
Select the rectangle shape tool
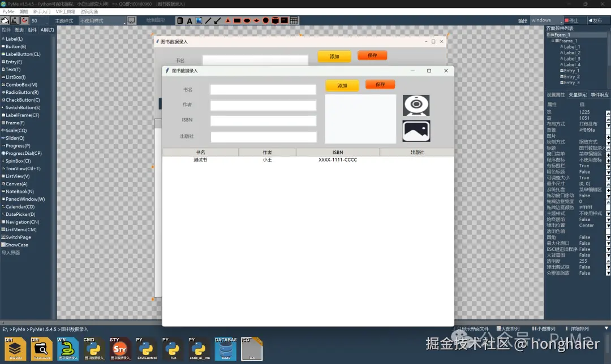tap(237, 21)
